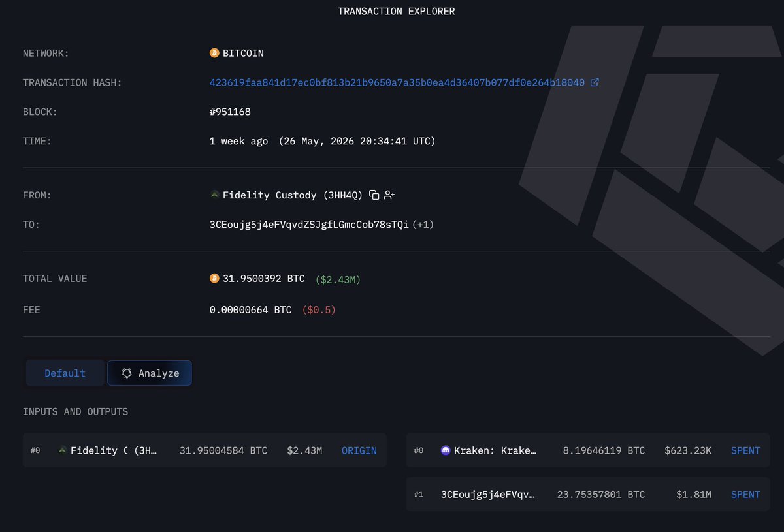Screen dimensions: 784x532
Task: Click the INPUTS AND OUTPUTS heading
Action: 76,411
